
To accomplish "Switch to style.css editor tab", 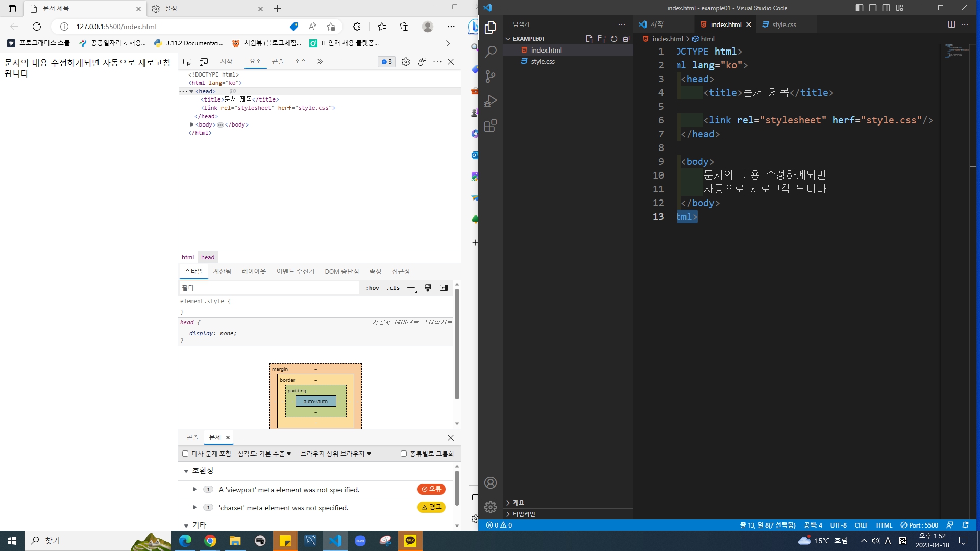I will tap(783, 24).
